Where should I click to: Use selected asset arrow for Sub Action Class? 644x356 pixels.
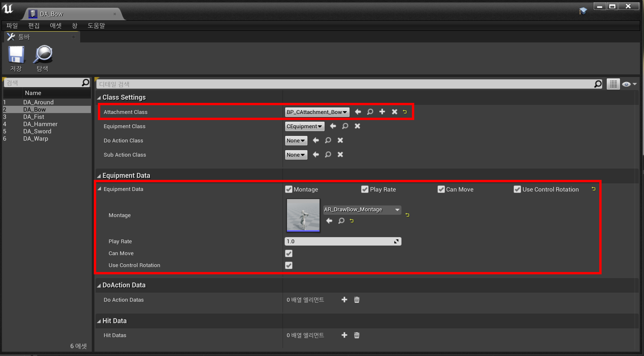(x=316, y=155)
